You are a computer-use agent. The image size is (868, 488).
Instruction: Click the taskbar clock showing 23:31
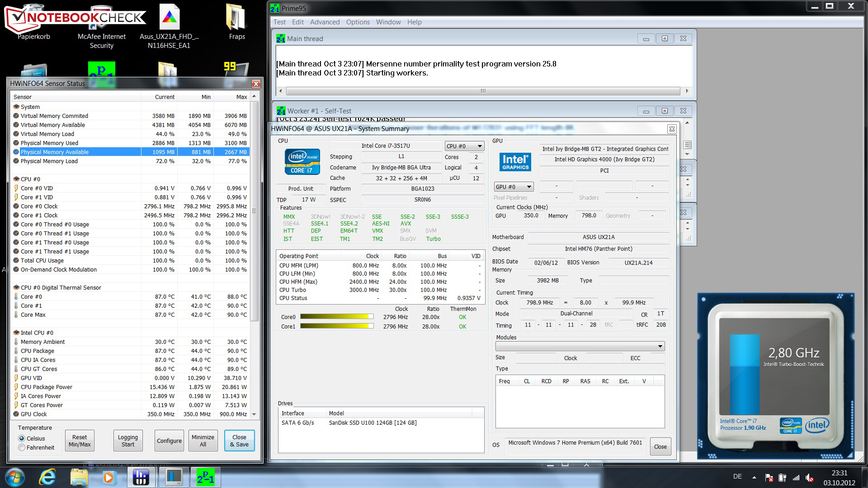(839, 478)
